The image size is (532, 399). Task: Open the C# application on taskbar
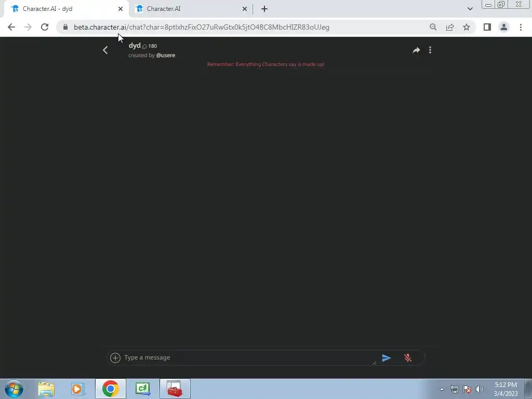[x=143, y=389]
